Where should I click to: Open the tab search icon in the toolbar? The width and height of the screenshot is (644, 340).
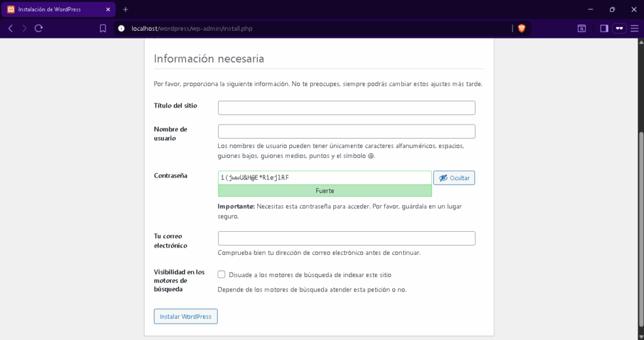pos(582,28)
